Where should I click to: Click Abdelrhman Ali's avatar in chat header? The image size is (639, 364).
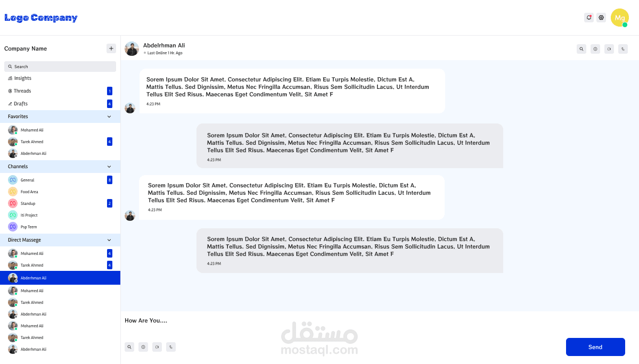pyautogui.click(x=132, y=48)
